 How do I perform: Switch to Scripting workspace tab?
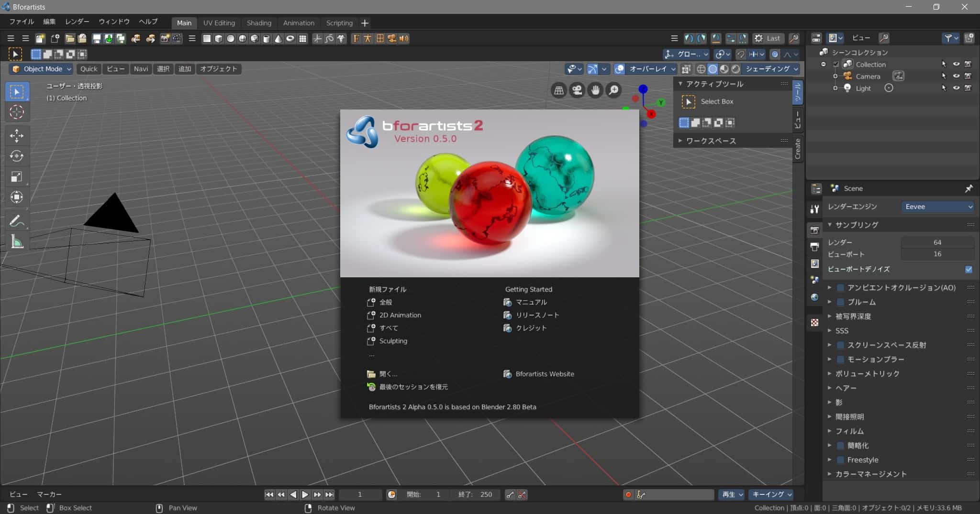click(339, 23)
